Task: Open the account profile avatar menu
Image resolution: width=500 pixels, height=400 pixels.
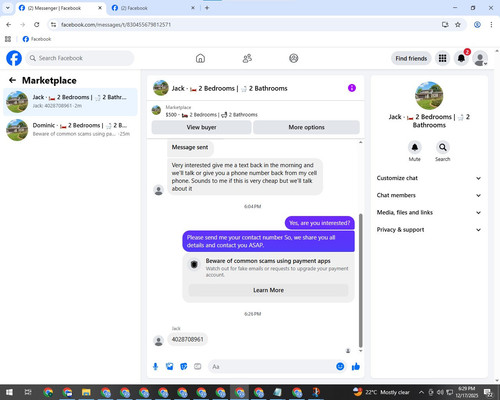Action: (x=480, y=58)
